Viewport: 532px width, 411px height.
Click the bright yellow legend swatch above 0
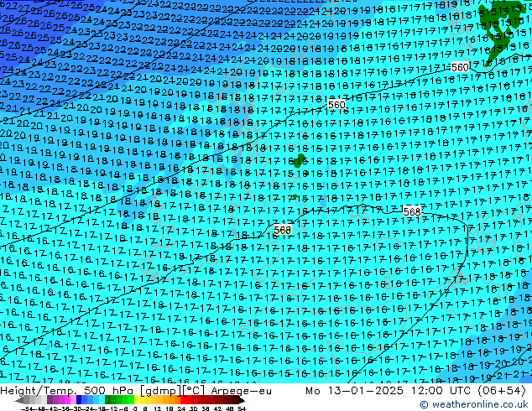pos(137,400)
